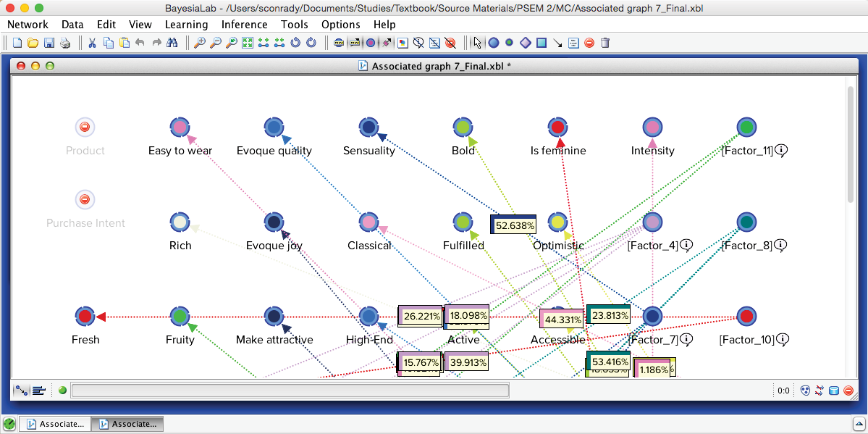Click the green fit-to-window icon
This screenshot has width=868, height=434.
click(248, 43)
